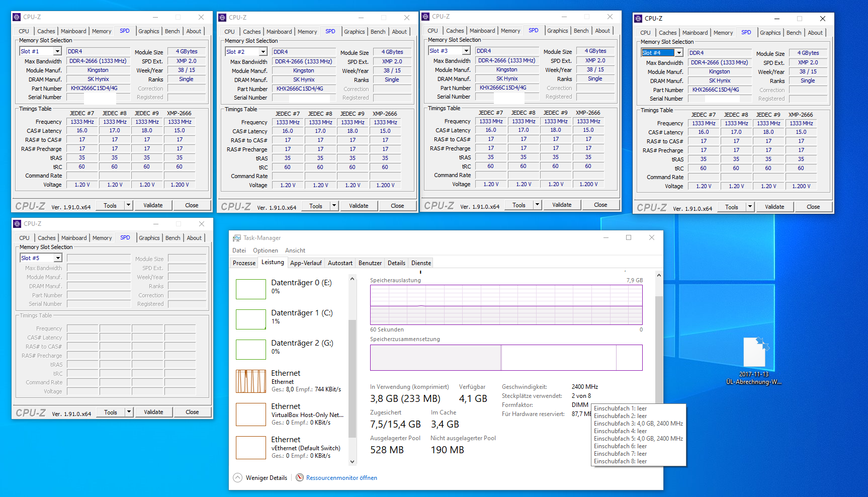The height and width of the screenshot is (497, 868).
Task: Open Slot #3 memory slot dropdown
Action: point(466,51)
